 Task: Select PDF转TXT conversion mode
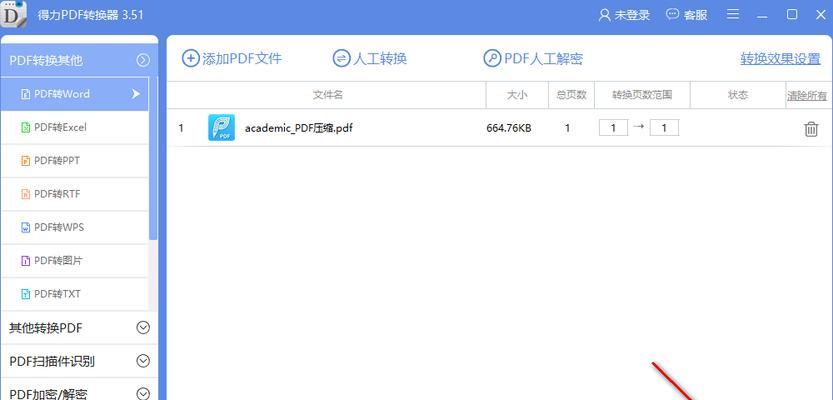[74, 294]
